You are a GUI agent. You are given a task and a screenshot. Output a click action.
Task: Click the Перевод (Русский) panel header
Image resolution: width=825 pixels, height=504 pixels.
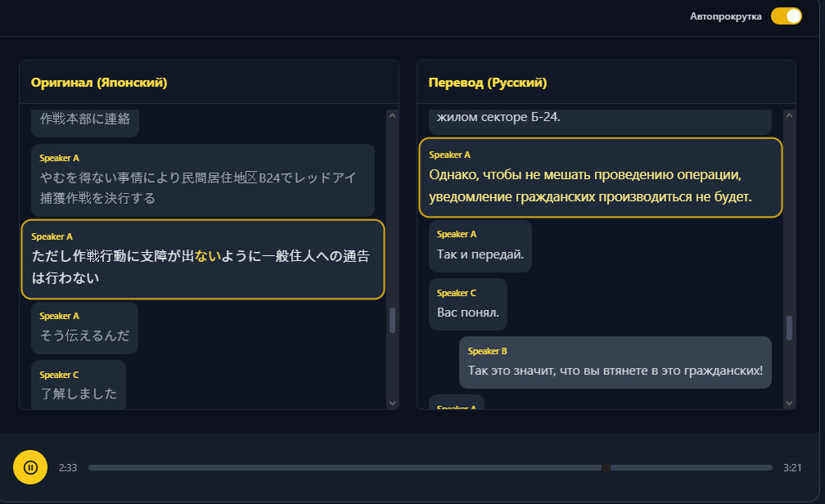[488, 83]
